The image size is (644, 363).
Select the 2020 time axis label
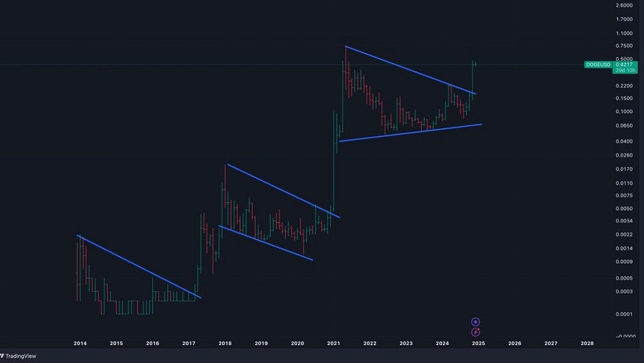pyautogui.click(x=297, y=343)
